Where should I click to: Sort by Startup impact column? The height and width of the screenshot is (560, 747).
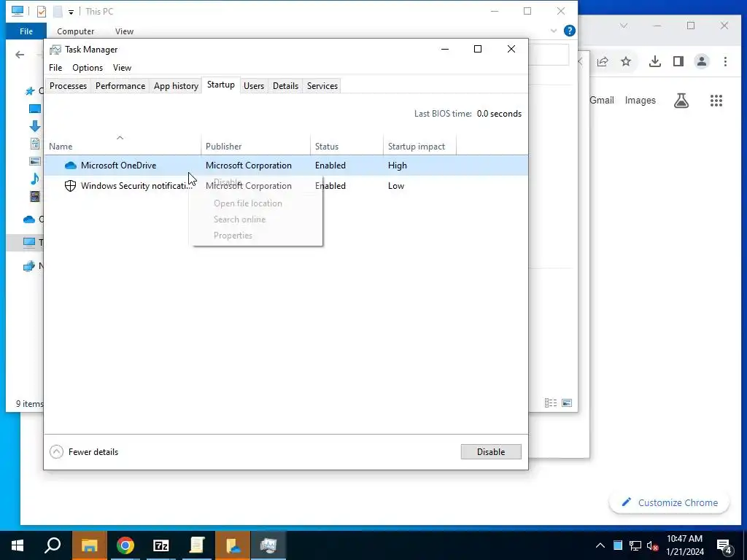coord(419,146)
